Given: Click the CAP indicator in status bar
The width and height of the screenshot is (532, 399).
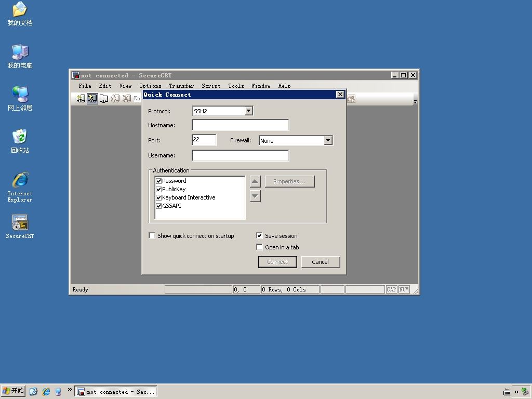Looking at the screenshot, I should [391, 289].
